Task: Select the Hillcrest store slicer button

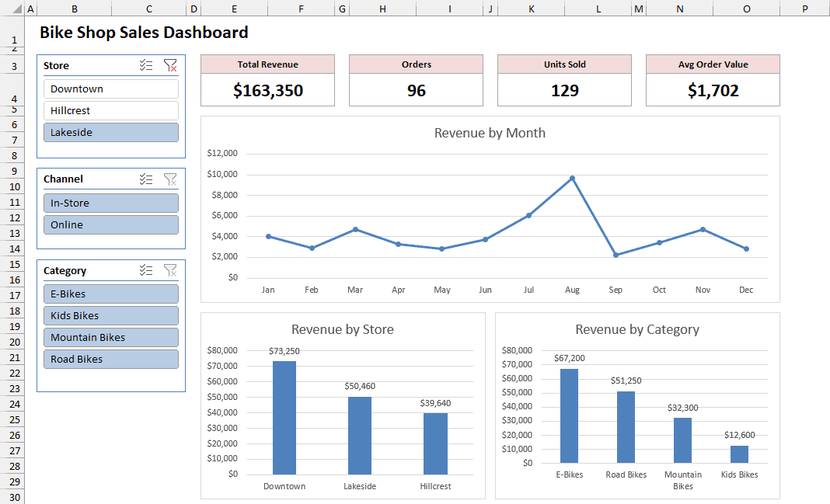Action: [x=111, y=110]
